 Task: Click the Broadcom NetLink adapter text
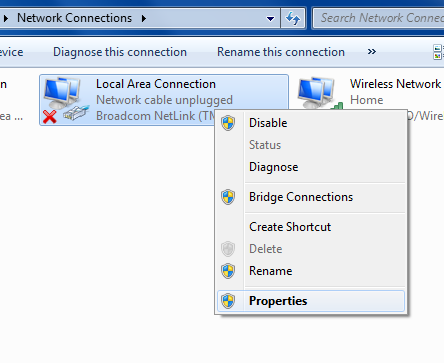pyautogui.click(x=155, y=116)
